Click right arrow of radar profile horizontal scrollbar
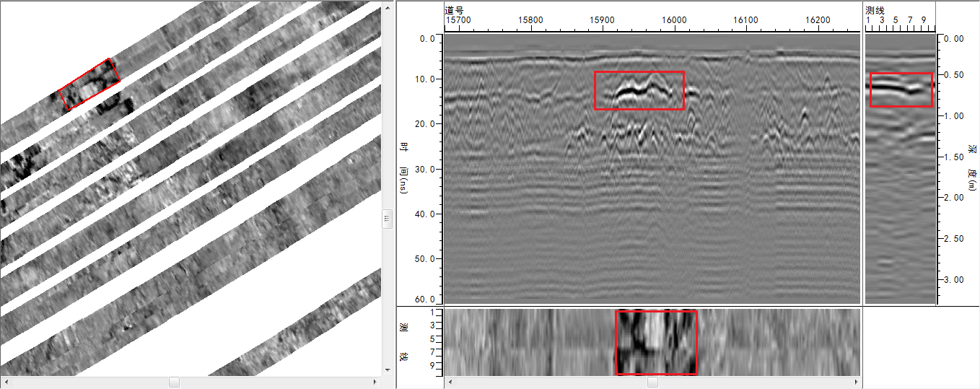This screenshot has width=980, height=389. pyautogui.click(x=857, y=382)
